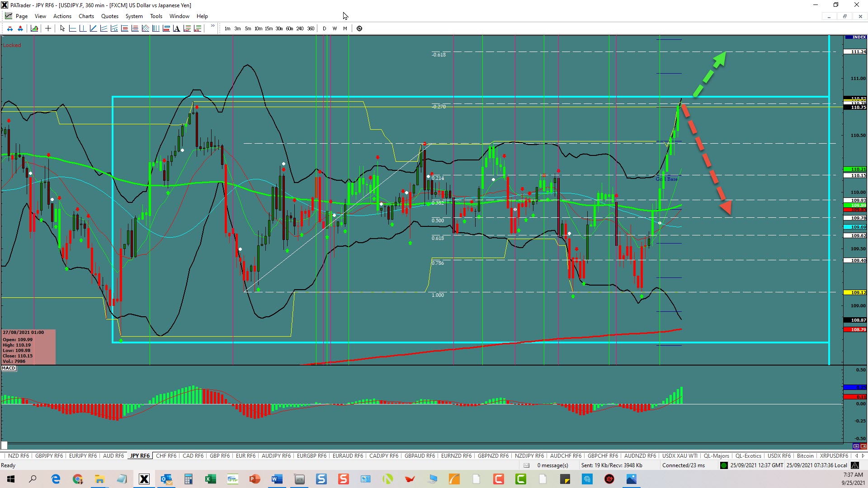The height and width of the screenshot is (488, 868).
Task: Open the Quotes menu
Action: coord(110,16)
